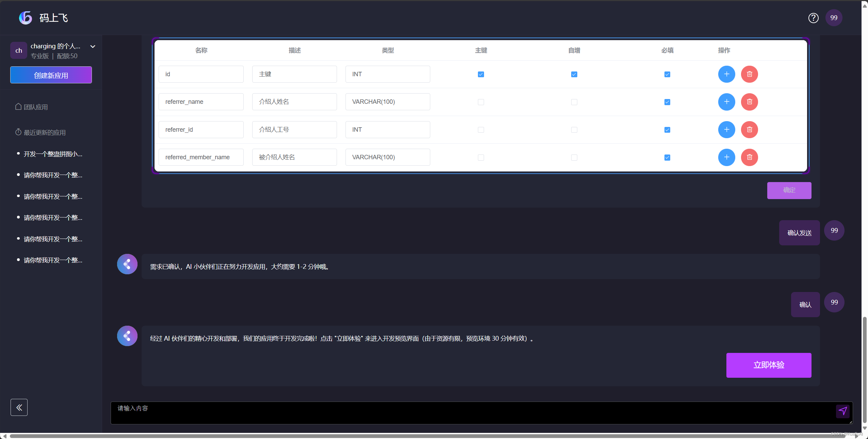Collapse the sidebar with double chevron icon

(19, 407)
